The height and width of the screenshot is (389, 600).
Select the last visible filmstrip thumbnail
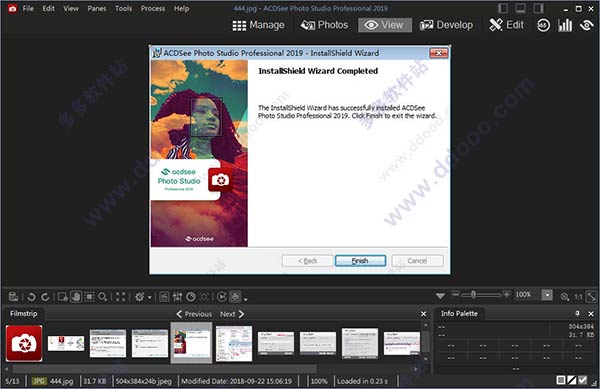[x=401, y=343]
